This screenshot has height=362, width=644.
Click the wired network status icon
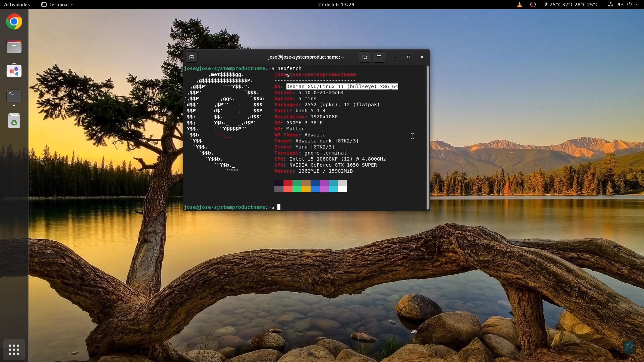(x=610, y=5)
